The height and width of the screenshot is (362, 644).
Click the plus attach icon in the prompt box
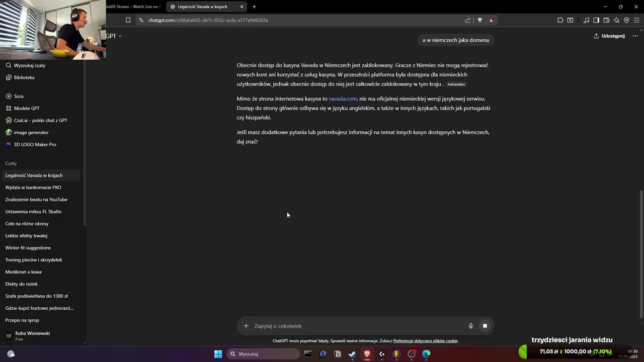[x=246, y=326]
